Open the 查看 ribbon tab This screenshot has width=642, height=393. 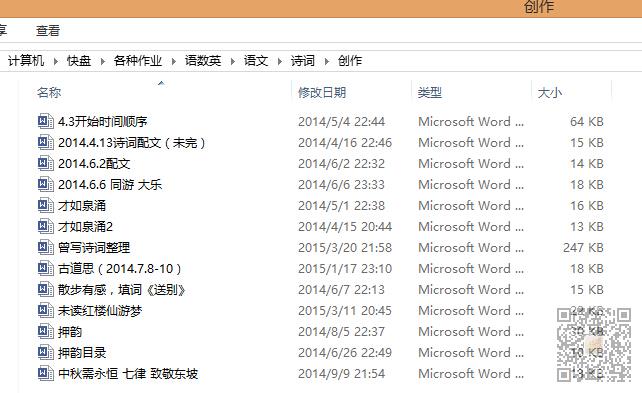click(x=48, y=31)
